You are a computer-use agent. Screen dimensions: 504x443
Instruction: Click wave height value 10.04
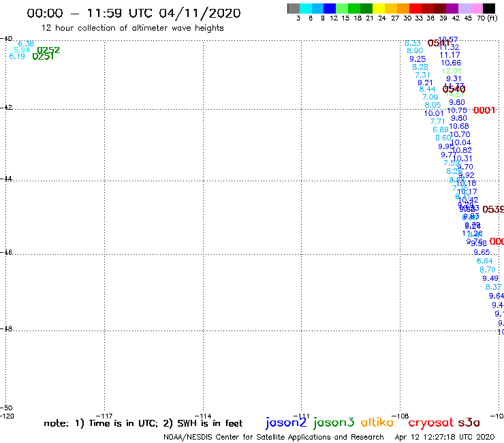(x=461, y=142)
